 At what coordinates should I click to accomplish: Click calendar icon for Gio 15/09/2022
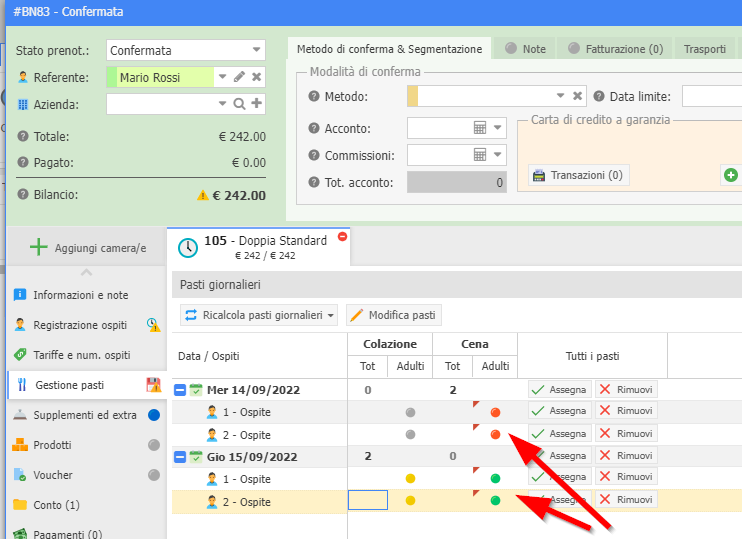195,457
